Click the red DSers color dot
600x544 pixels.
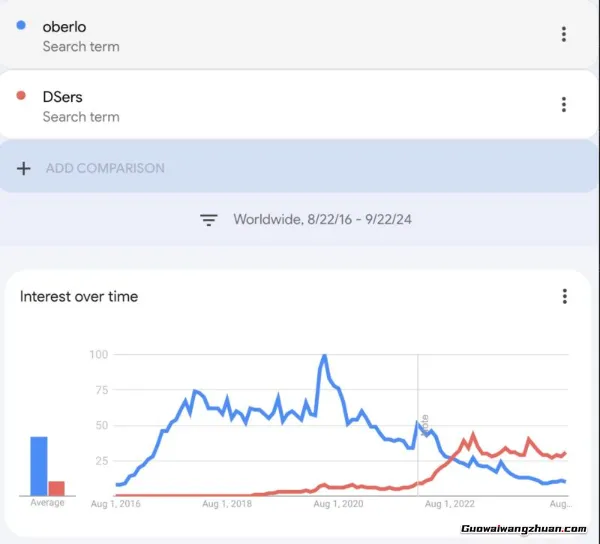tap(22, 96)
